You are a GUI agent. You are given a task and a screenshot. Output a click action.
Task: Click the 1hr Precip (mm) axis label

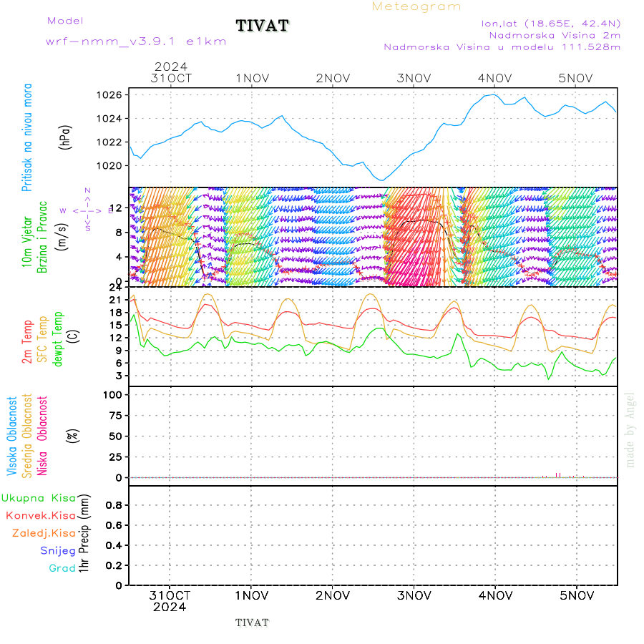pyautogui.click(x=84, y=534)
